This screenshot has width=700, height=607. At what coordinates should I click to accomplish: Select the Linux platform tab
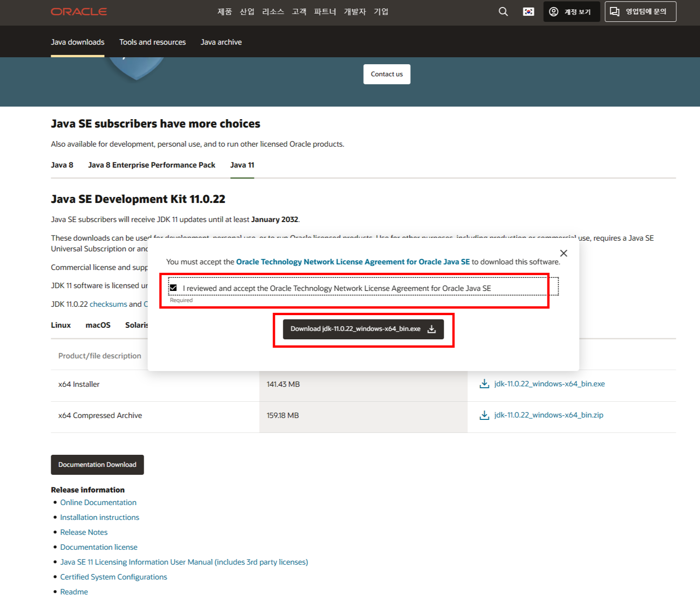pos(61,325)
